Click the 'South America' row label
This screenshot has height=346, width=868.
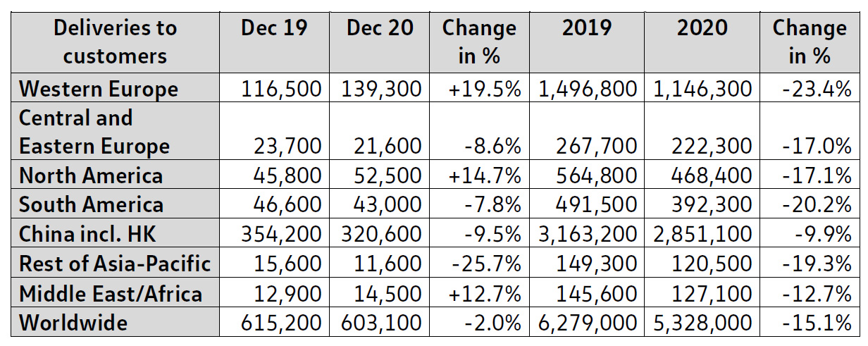92,205
